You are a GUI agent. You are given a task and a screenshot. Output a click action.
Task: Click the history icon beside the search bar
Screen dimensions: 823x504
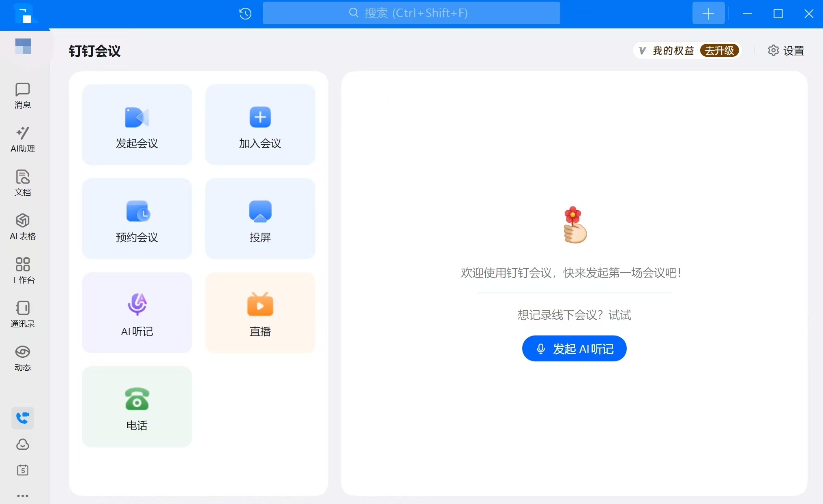point(244,13)
